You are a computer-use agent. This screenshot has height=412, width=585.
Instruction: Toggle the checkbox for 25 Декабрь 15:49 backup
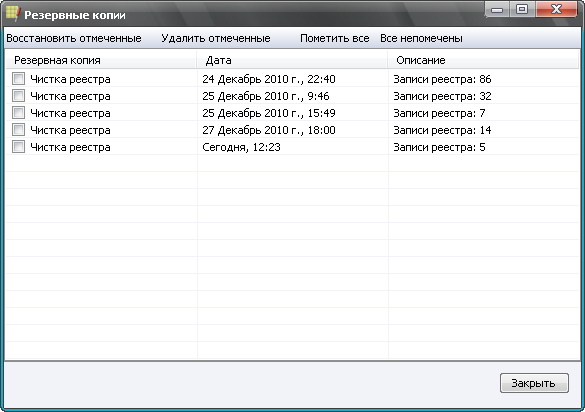click(x=18, y=113)
